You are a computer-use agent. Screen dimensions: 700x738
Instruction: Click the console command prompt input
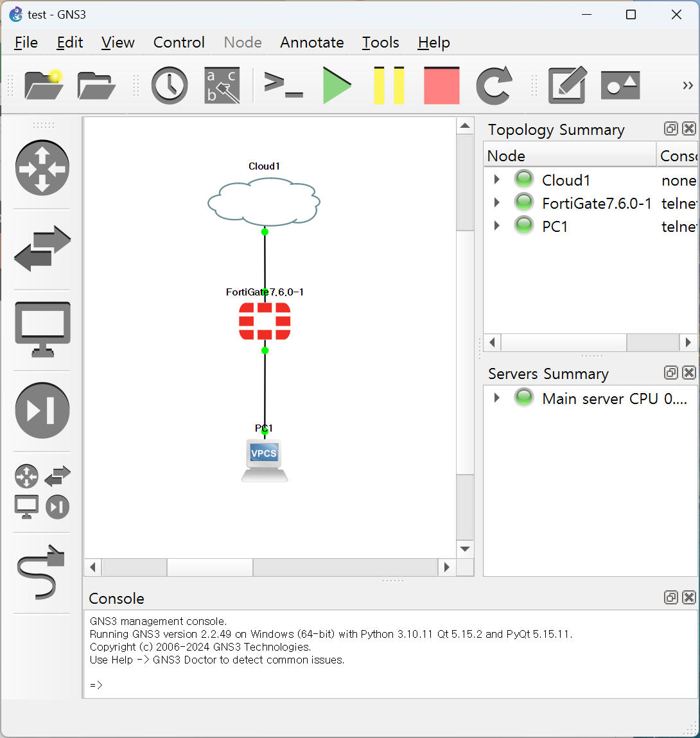[390, 685]
